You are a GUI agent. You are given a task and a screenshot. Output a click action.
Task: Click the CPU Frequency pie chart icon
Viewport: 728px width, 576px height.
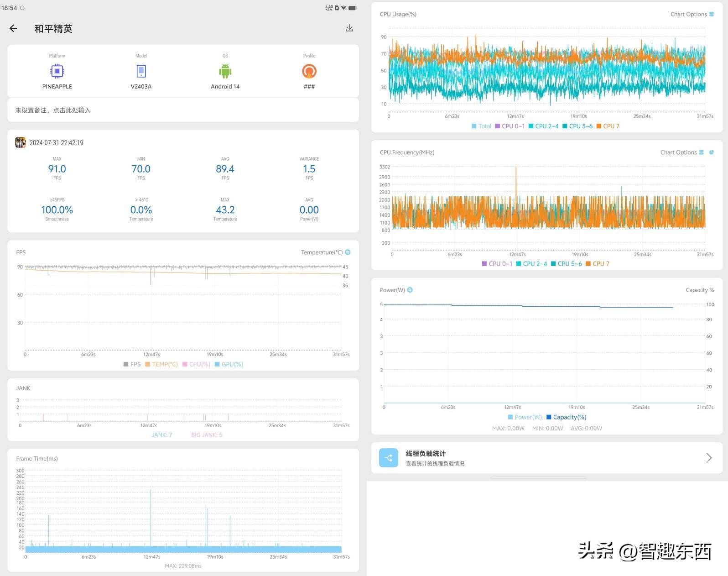pos(712,152)
